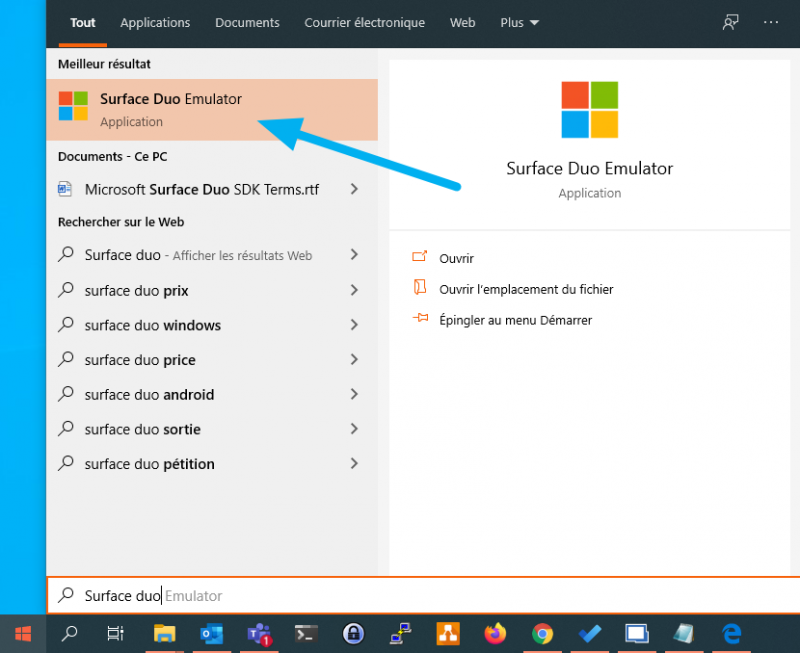Click Épingler au menu Démarrer

[x=515, y=320]
